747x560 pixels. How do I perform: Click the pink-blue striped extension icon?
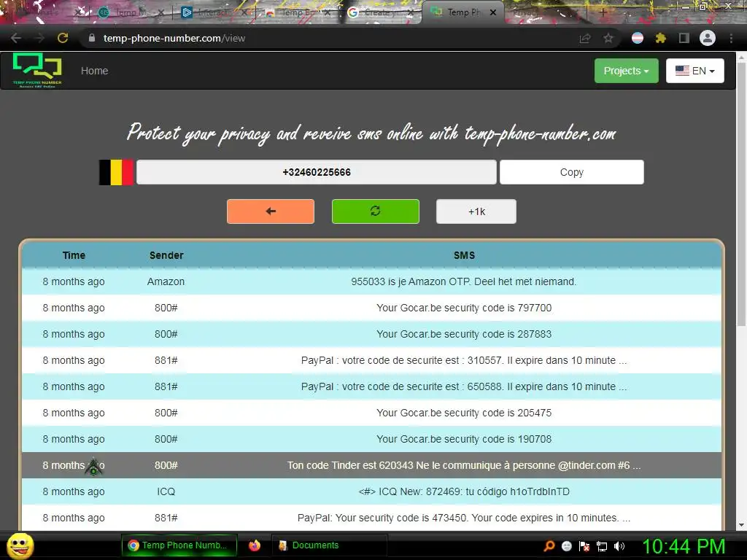(x=638, y=38)
